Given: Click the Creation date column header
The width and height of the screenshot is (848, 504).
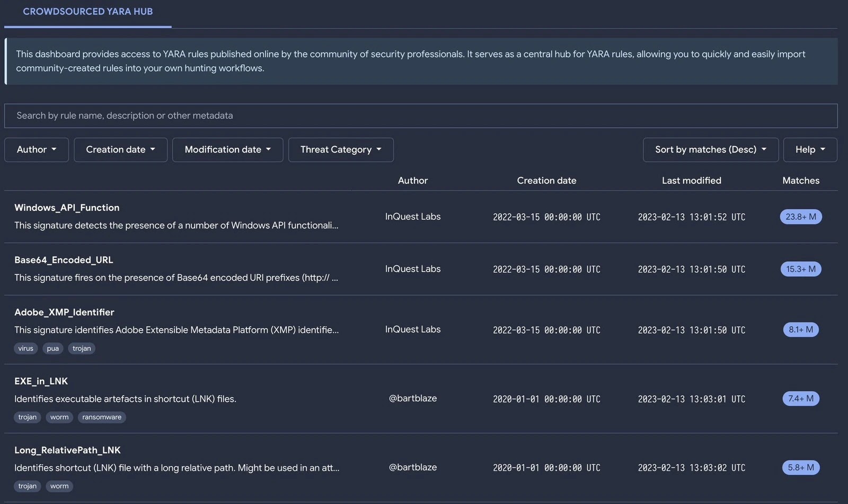Looking at the screenshot, I should 546,181.
